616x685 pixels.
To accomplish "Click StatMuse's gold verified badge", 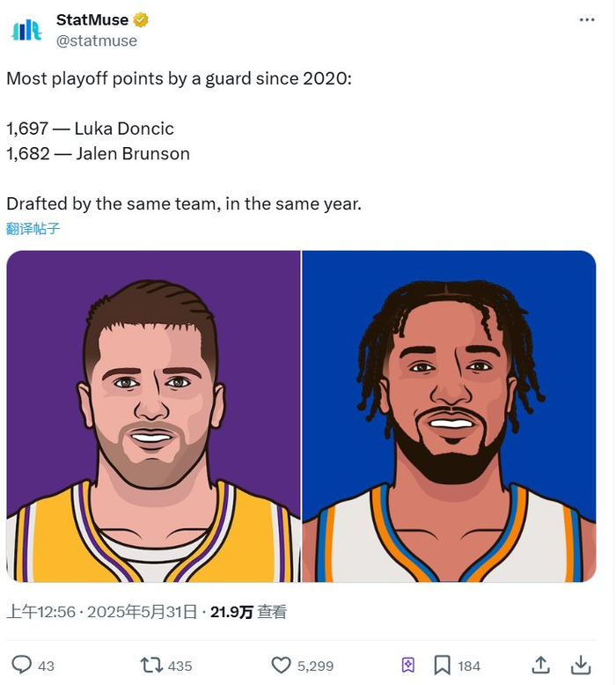I will 140,19.
